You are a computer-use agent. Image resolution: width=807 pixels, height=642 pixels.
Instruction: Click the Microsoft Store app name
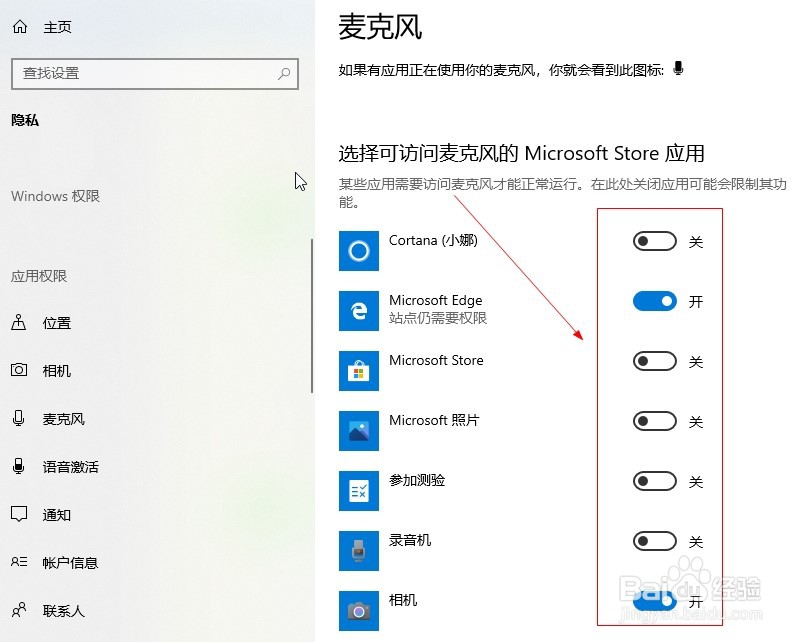tap(436, 360)
